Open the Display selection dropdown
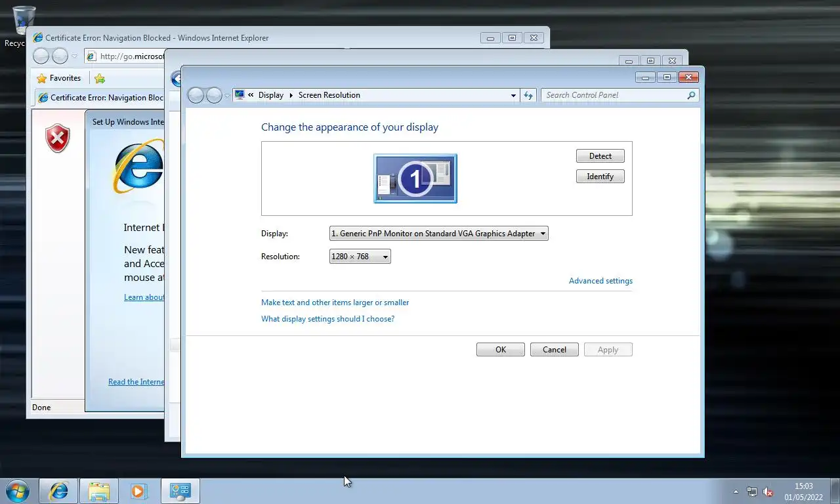The height and width of the screenshot is (504, 840). [438, 234]
